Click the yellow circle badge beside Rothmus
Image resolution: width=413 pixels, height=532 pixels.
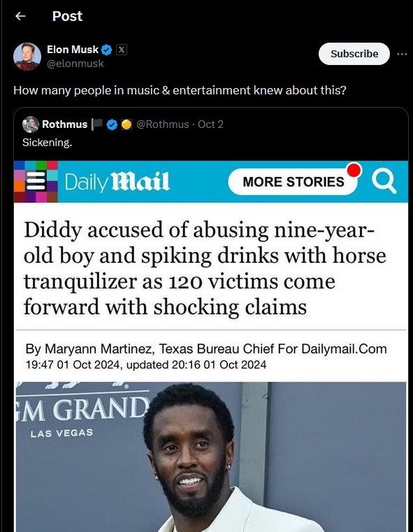pos(126,125)
